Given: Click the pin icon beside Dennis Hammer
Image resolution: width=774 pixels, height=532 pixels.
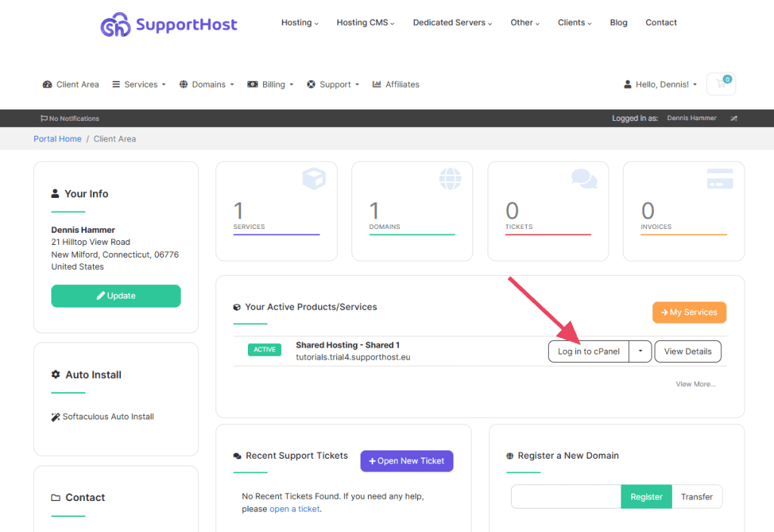Looking at the screenshot, I should (x=734, y=119).
